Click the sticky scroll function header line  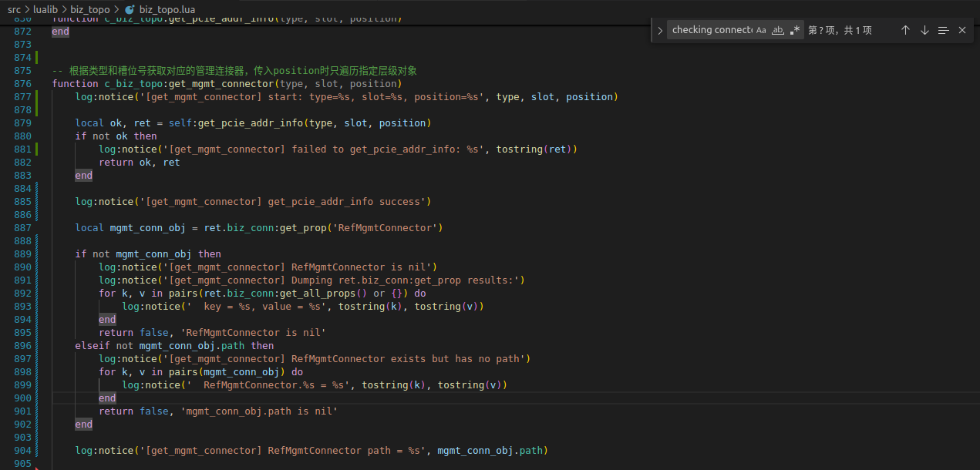pyautogui.click(x=231, y=18)
